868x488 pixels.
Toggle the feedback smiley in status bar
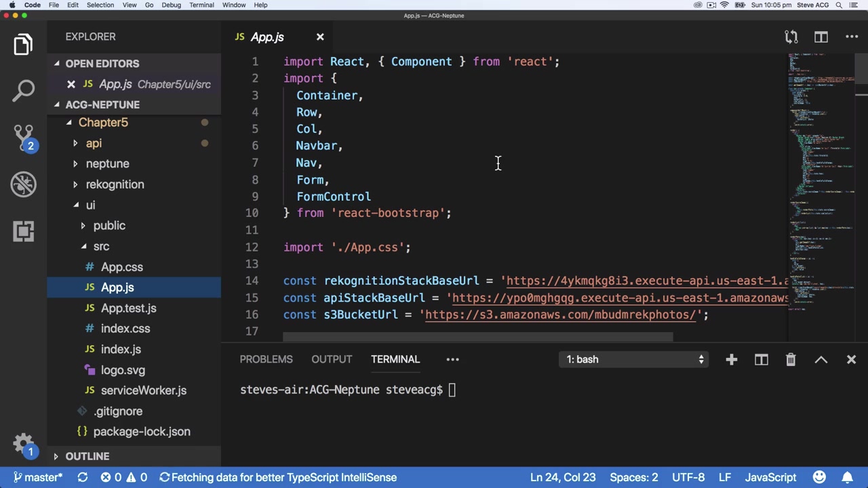coord(819,477)
